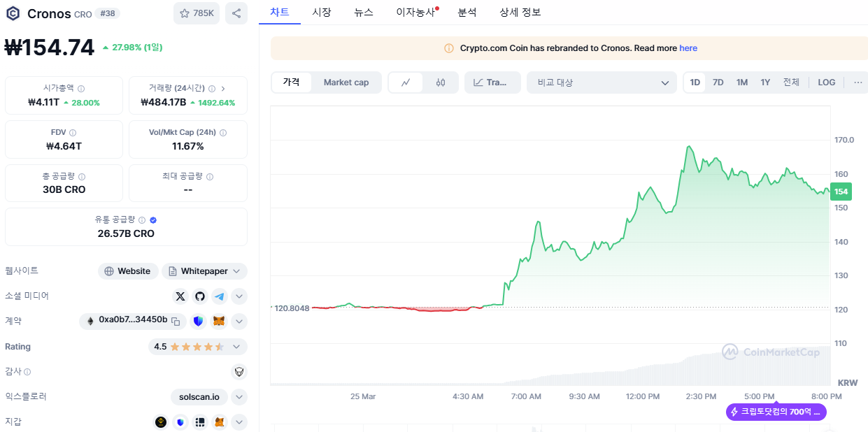This screenshot has height=432, width=868.
Task: Select 가격 chart mode
Action: pyautogui.click(x=292, y=82)
